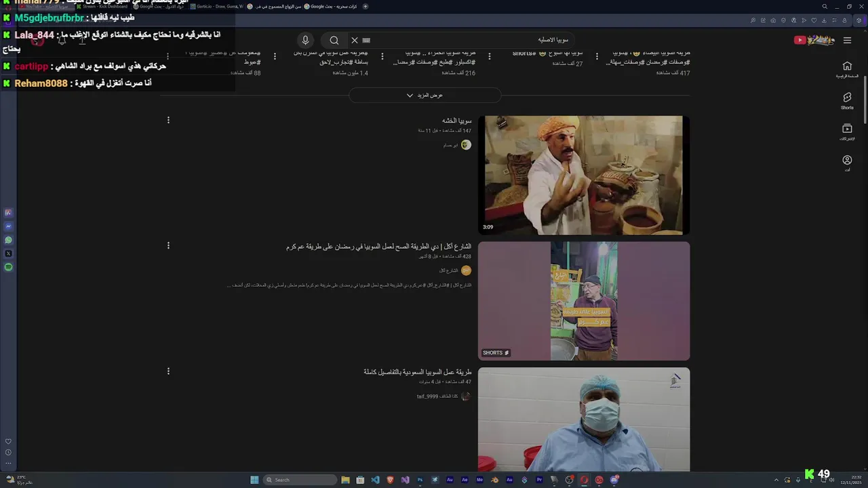Open the taif_9999 channel link
Screen dimensions: 868x488
point(437,396)
